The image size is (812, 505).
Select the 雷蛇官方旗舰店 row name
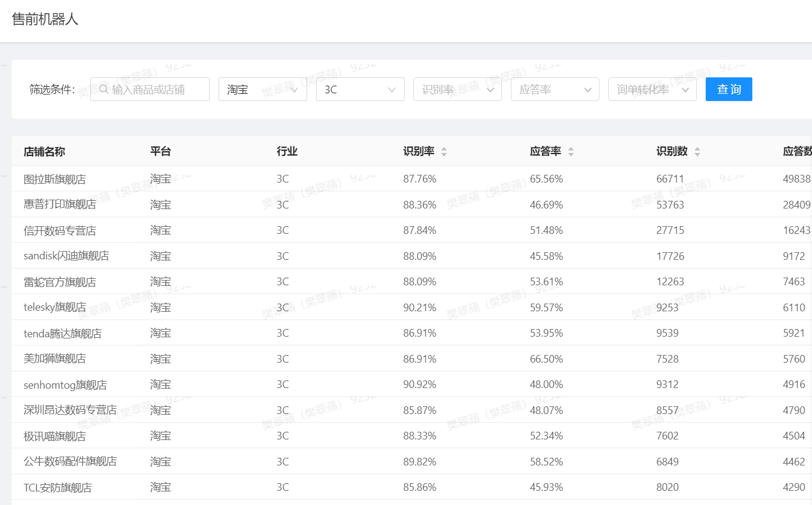coord(60,282)
